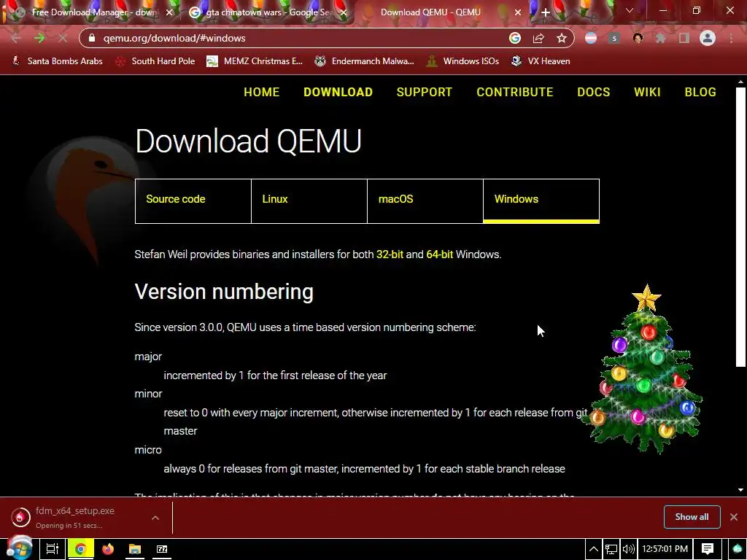The image size is (747, 560).
Task: Click the scrollbar up arrow
Action: (740, 82)
